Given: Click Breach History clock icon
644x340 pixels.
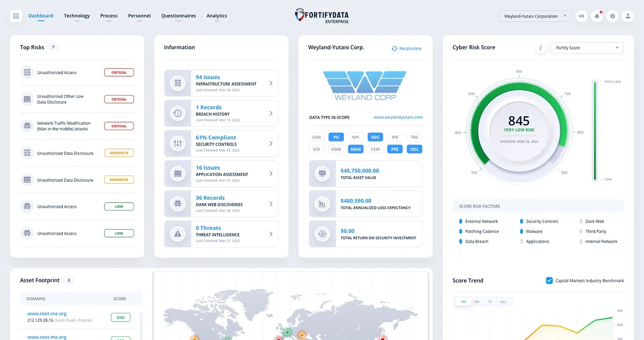Looking at the screenshot, I should [178, 113].
